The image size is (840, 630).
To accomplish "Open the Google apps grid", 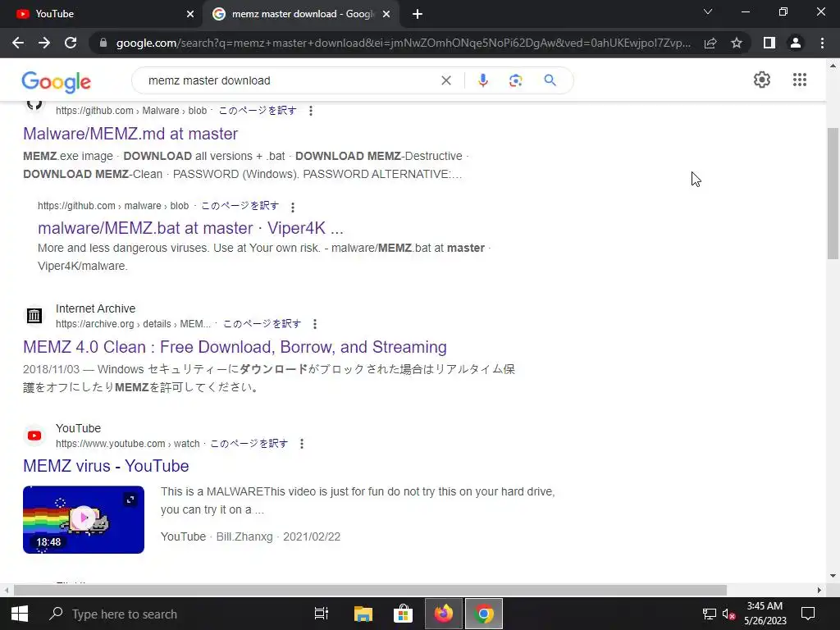I will 800,80.
